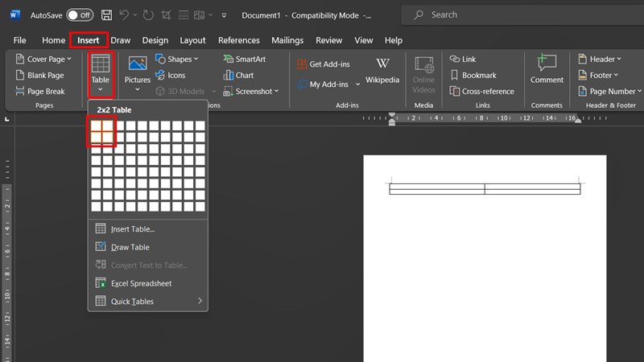The image size is (644, 362).
Task: Toggle the AutoSave switch
Action: click(79, 14)
